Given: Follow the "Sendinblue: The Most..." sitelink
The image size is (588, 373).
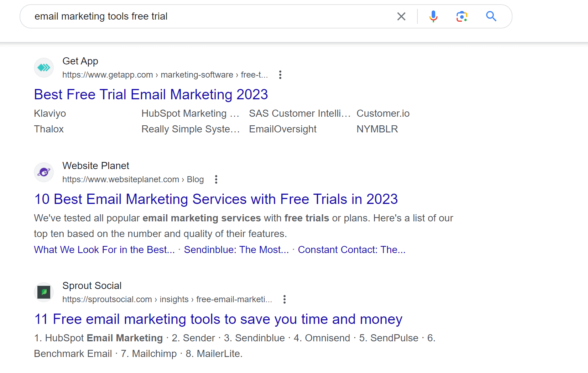Looking at the screenshot, I should [236, 250].
